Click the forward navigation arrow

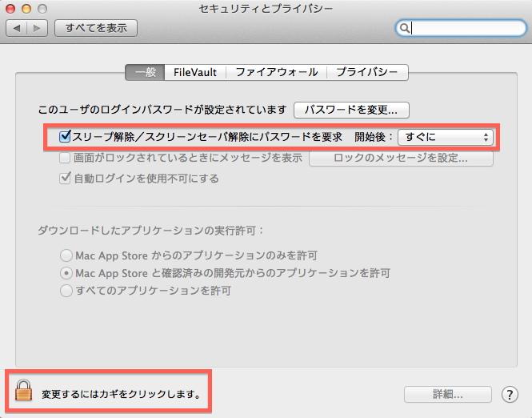coord(37,28)
